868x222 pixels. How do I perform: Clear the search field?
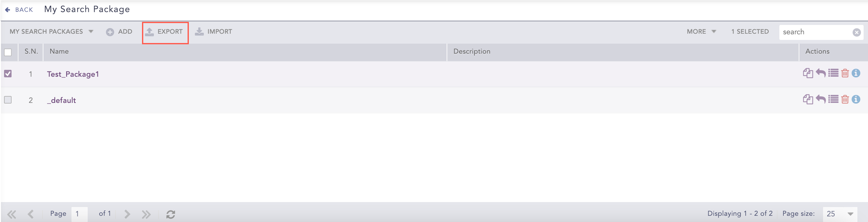pos(856,32)
